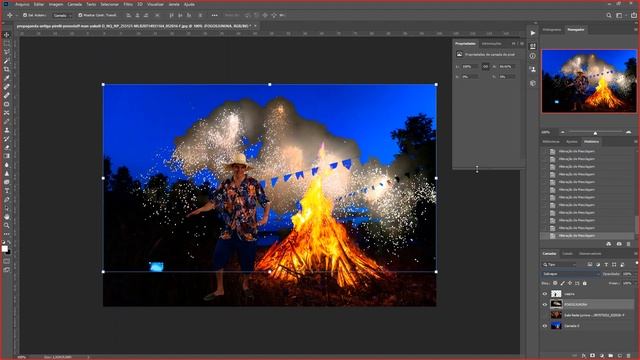Click the history camera snapshot icon
This screenshot has width=640, height=360.
point(619,244)
